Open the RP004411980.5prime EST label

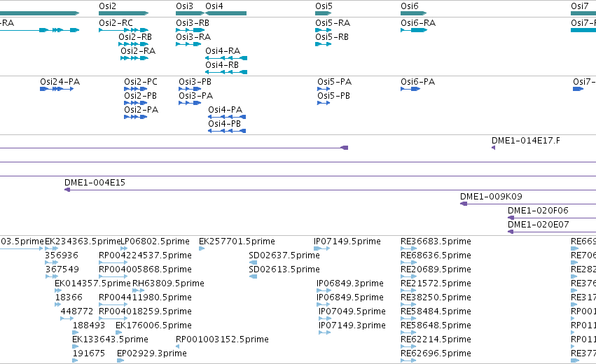point(145,297)
